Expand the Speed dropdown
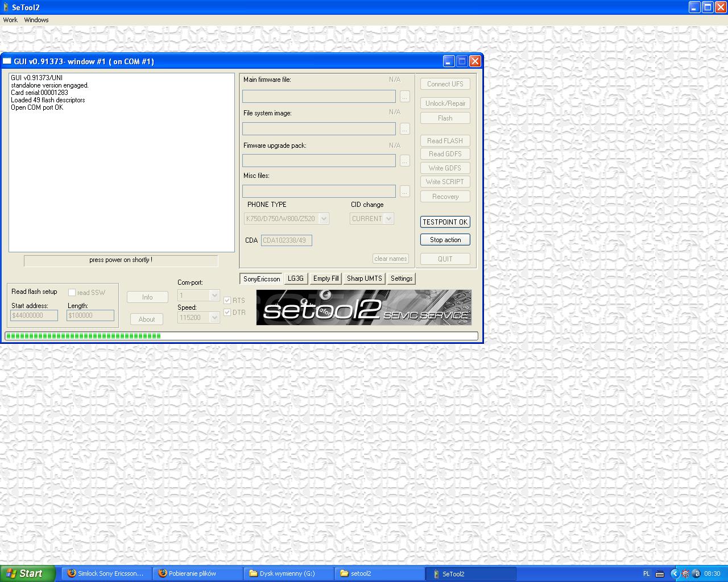This screenshot has height=582, width=728. 214,318
